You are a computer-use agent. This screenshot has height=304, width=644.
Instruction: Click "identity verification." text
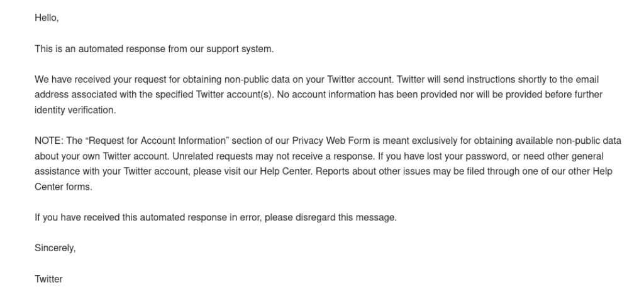[x=75, y=110]
